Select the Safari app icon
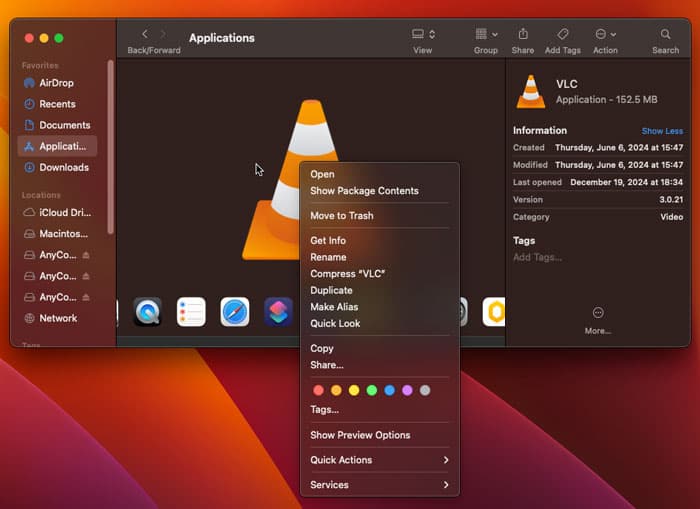Viewport: 700px width, 509px height. point(235,312)
